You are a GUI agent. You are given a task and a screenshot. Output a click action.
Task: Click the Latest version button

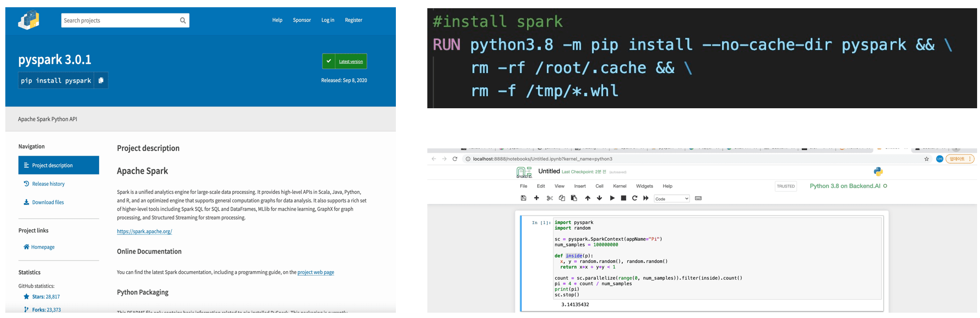coord(345,61)
